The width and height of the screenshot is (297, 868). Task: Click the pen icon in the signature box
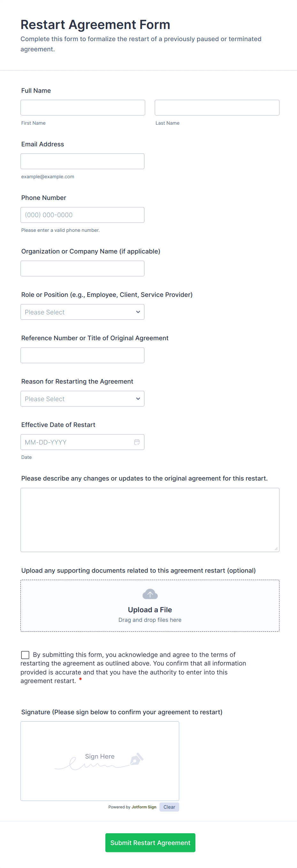137,758
